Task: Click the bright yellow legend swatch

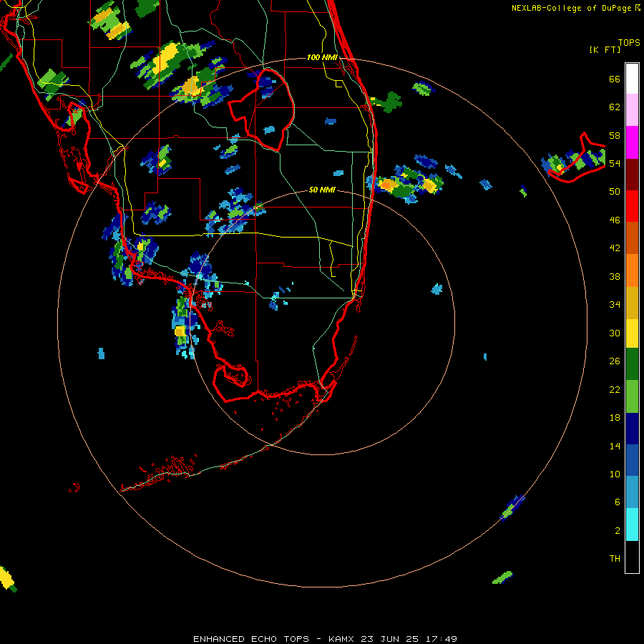Action: pos(632,333)
